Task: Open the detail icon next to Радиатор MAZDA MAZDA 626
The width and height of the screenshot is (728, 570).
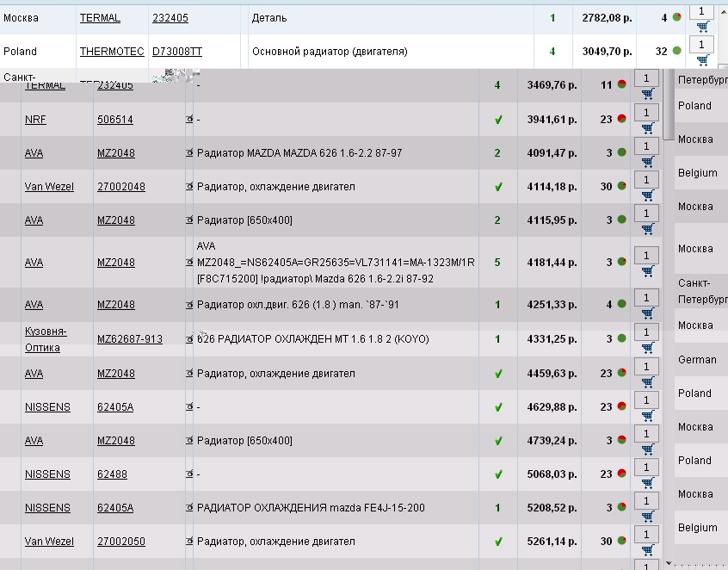Action: [189, 153]
